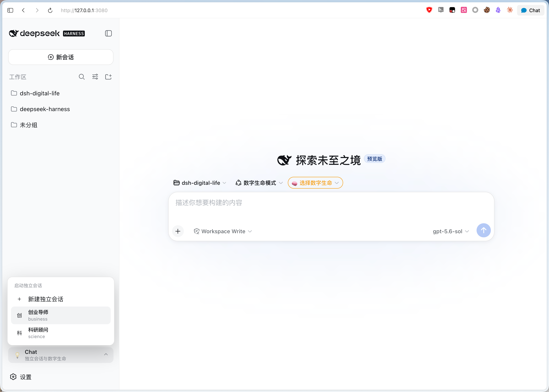
Task: Click the whale logo beside 探索未至之境
Action: pos(284,160)
